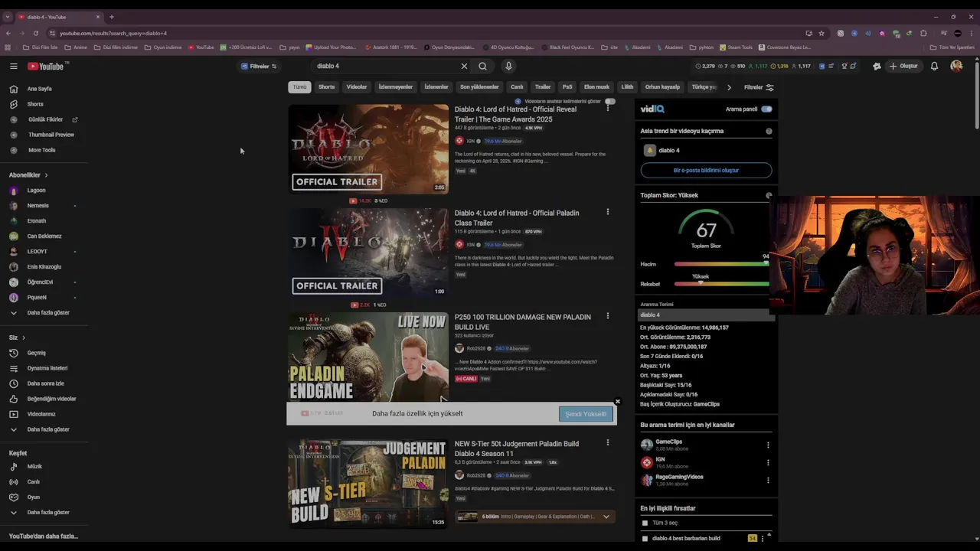
Task: Open options for Lord of Hatred trailer
Action: (608, 109)
